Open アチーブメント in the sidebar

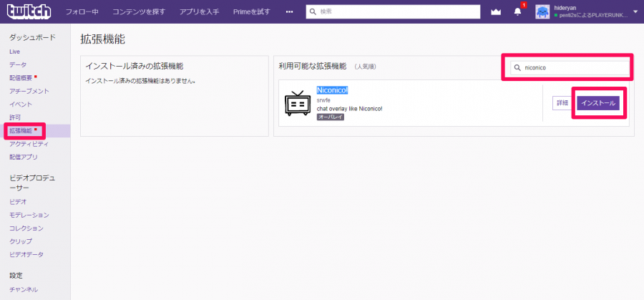click(x=29, y=91)
